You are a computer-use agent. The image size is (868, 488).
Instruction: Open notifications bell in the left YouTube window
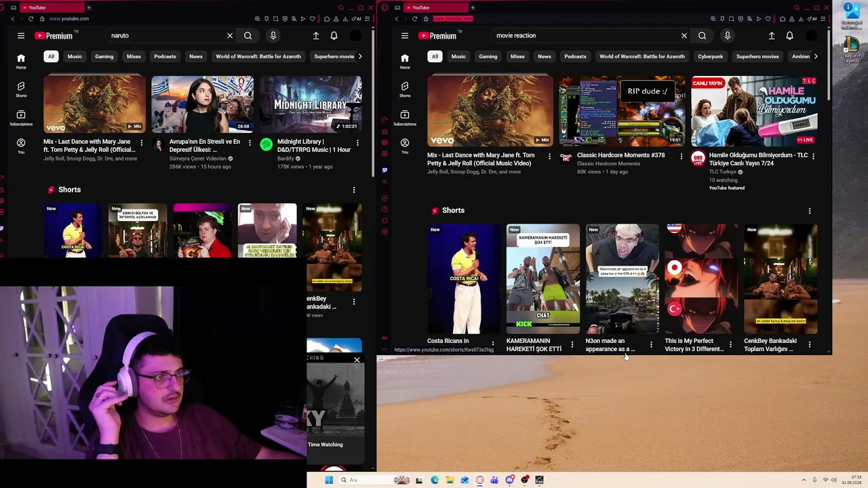(x=334, y=36)
